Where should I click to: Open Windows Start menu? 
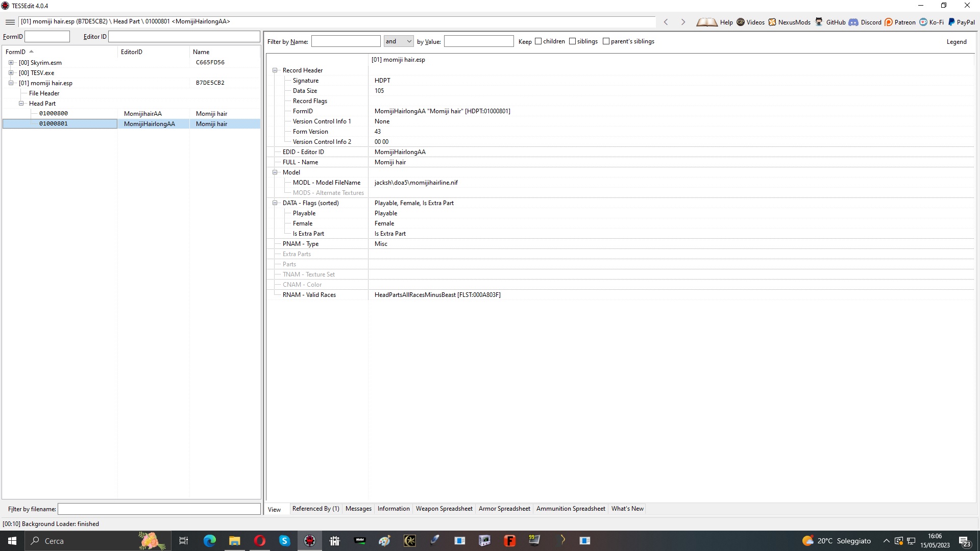12,541
